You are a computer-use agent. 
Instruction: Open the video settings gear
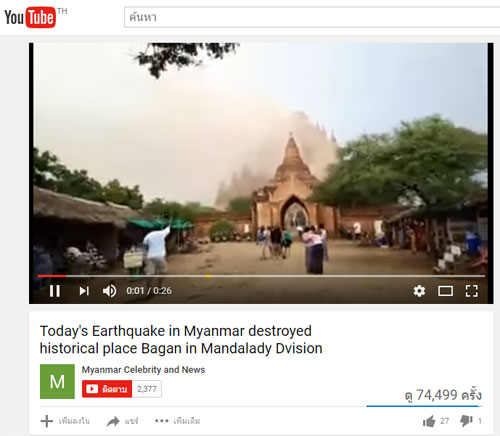(x=419, y=291)
